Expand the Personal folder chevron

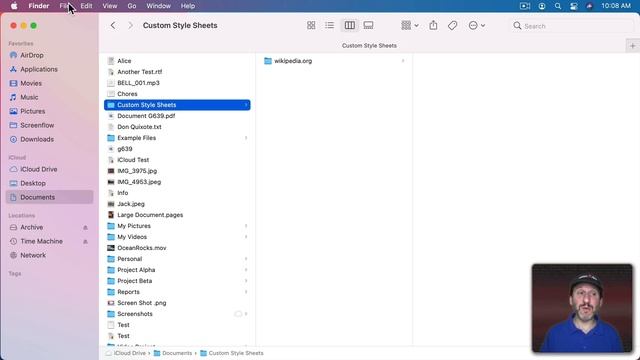246,259
